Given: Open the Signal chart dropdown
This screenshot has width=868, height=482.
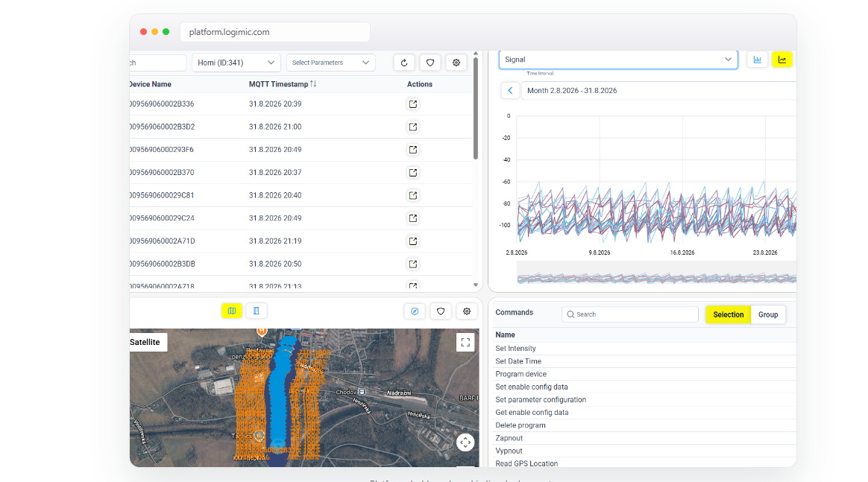Looking at the screenshot, I should 618,60.
